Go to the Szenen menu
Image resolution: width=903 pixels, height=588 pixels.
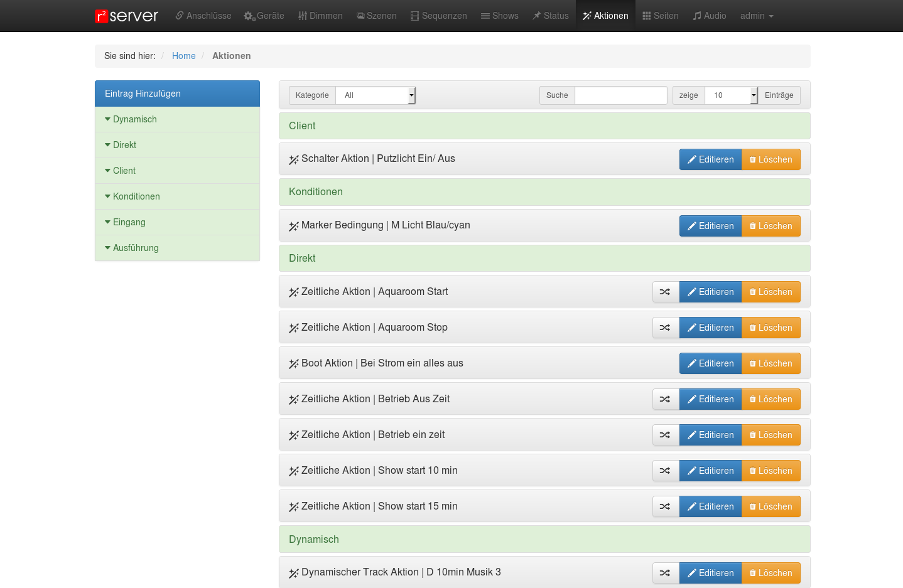(x=377, y=16)
